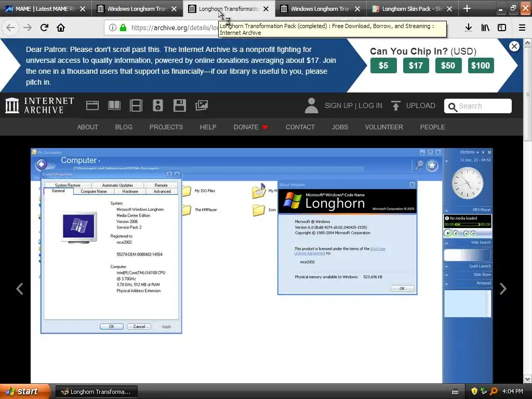The image size is (532, 399).
Task: Click the green padlock security icon
Action: [x=123, y=28]
